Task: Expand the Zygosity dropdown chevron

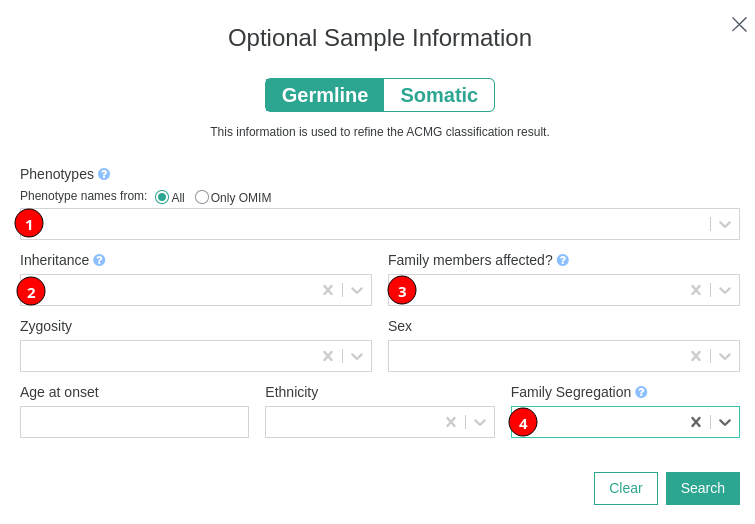Action: [357, 356]
